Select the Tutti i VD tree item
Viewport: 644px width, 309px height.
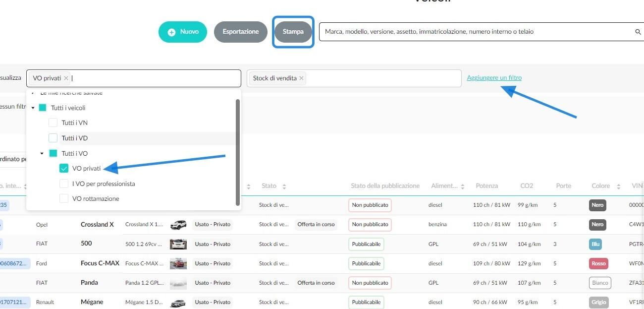(74, 138)
